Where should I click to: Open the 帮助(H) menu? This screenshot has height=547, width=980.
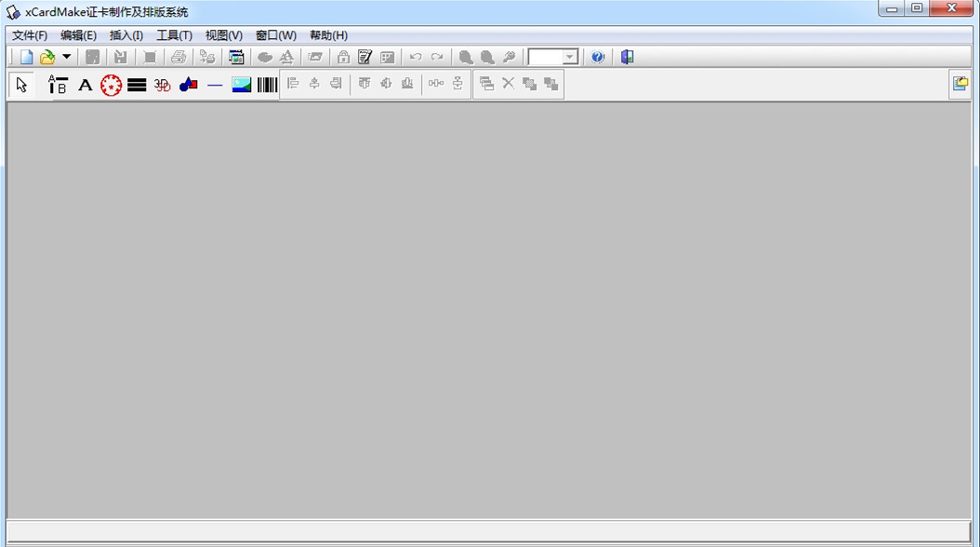(x=328, y=35)
